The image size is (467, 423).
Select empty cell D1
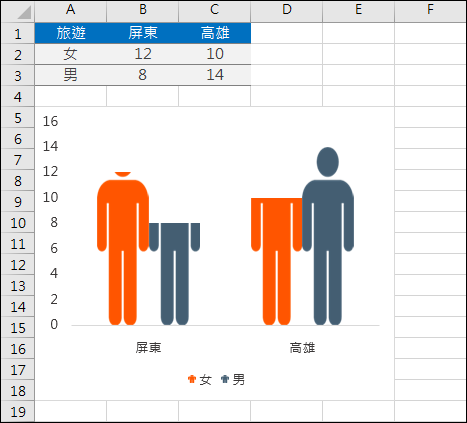pos(287,33)
